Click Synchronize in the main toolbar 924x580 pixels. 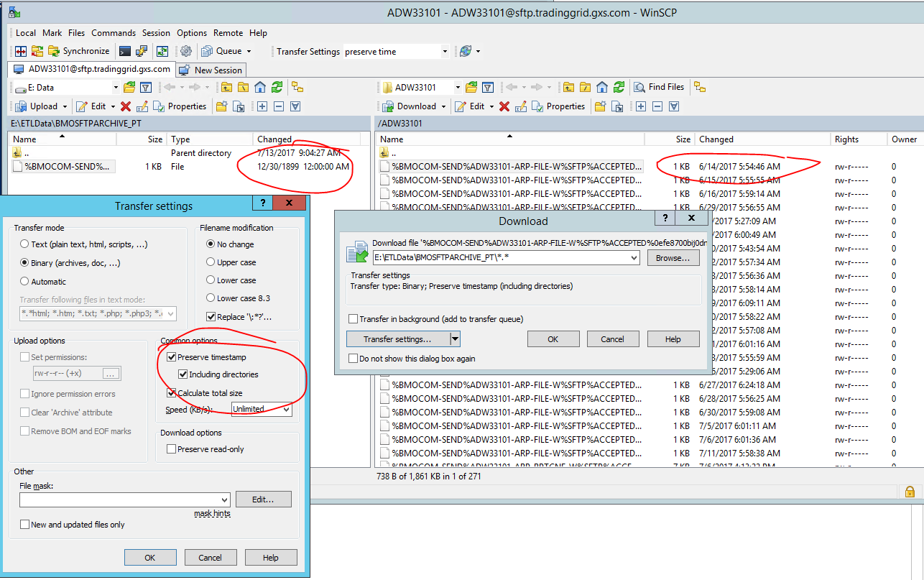[78, 51]
